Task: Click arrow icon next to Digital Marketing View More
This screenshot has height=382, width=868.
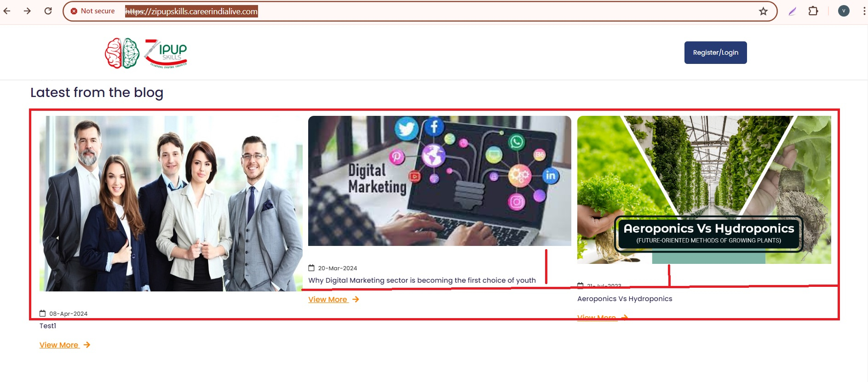Action: click(356, 299)
